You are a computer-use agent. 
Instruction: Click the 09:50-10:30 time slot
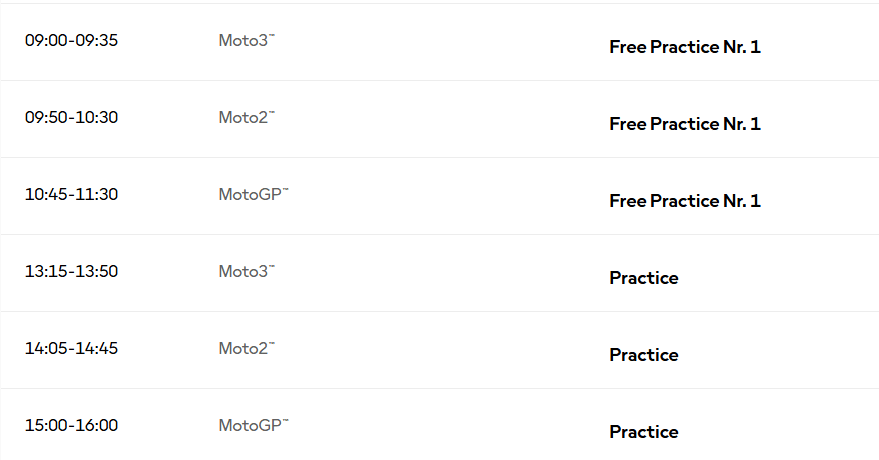pos(71,118)
